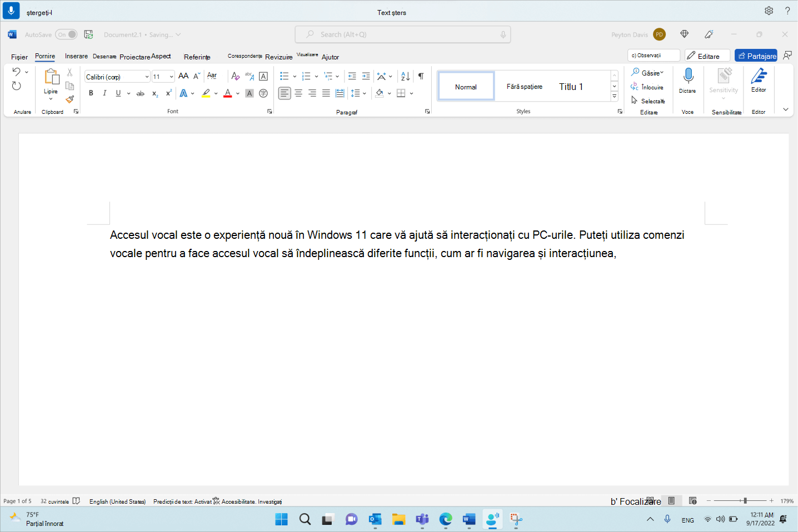Click the Redo icon

click(16, 86)
